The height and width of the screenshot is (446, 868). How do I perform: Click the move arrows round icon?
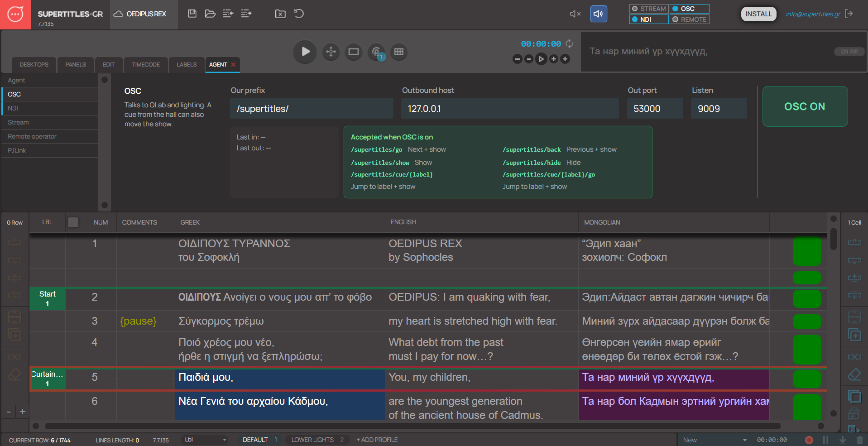pyautogui.click(x=331, y=52)
